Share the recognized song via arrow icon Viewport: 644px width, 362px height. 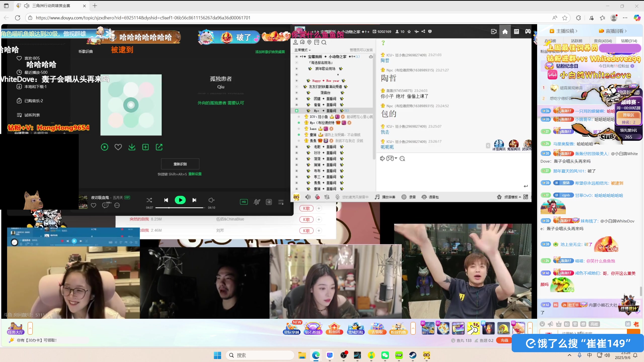coord(159,147)
